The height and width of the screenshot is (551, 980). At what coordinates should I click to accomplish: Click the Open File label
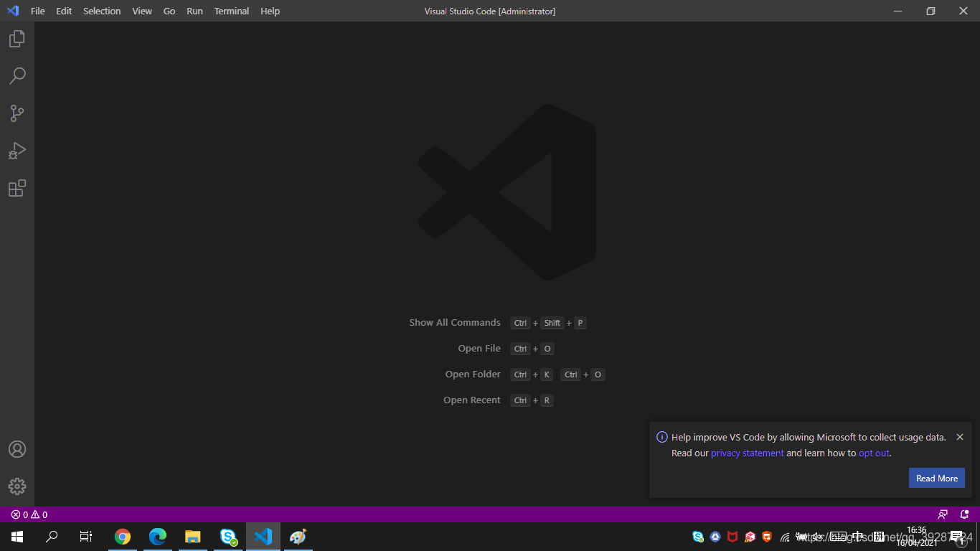pyautogui.click(x=479, y=349)
